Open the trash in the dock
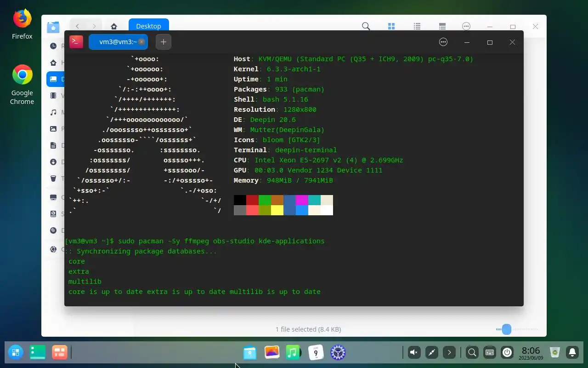This screenshot has height=368, width=588. pos(555,352)
